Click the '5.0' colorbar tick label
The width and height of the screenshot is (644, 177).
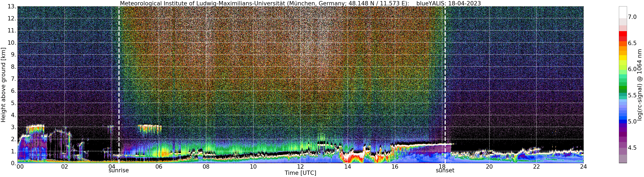pos(632,121)
